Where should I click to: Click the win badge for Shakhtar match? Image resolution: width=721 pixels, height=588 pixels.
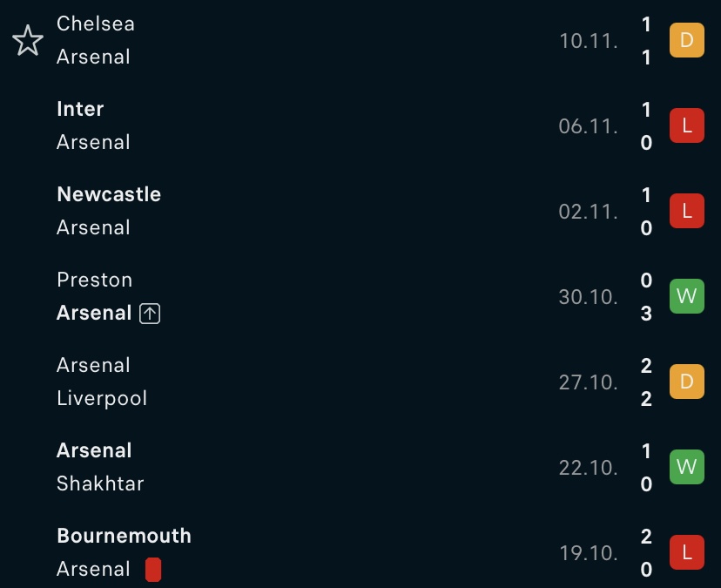click(686, 467)
